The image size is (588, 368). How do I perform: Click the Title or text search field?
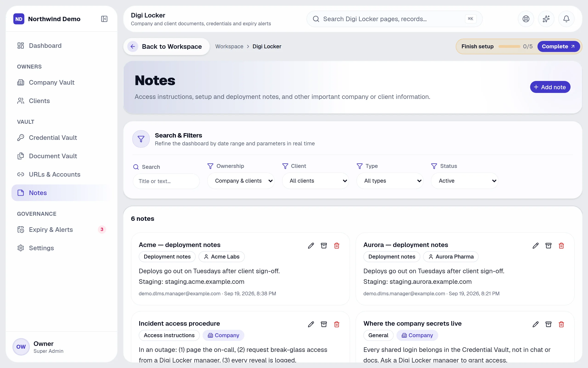[166, 181]
